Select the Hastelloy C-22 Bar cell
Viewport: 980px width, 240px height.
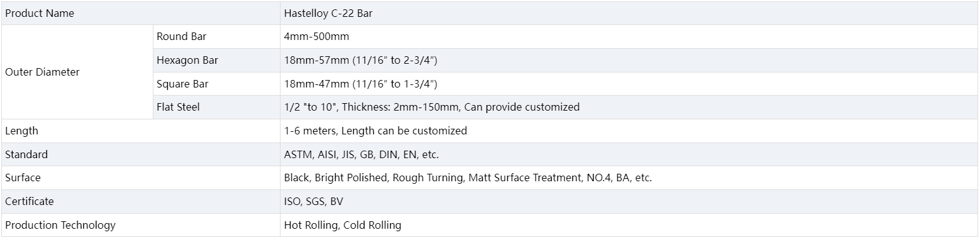coord(629,13)
